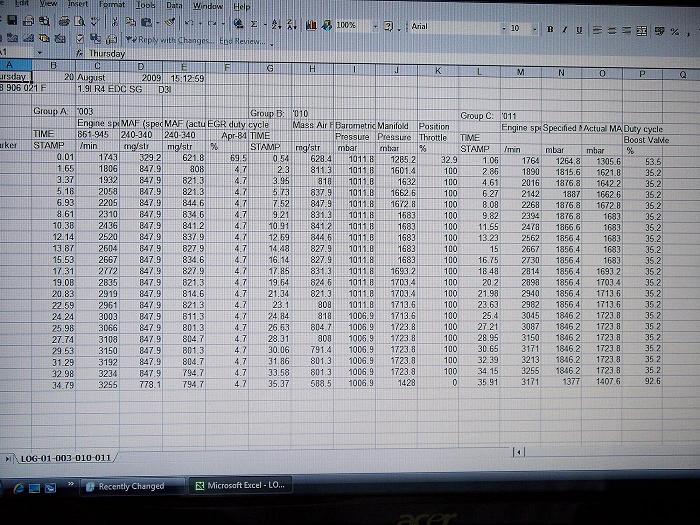Click Reply with Changes button
This screenshot has height=525, width=700.
(x=172, y=40)
